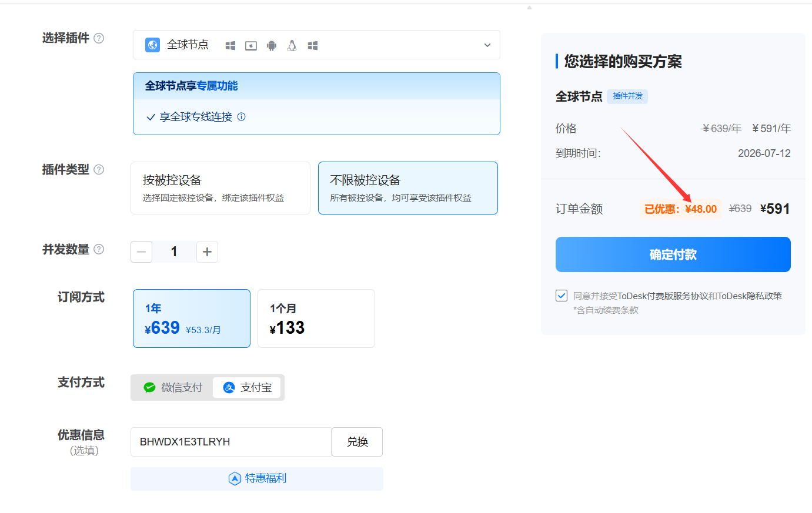
Task: Click the order total ¥591
Action: tap(775, 209)
